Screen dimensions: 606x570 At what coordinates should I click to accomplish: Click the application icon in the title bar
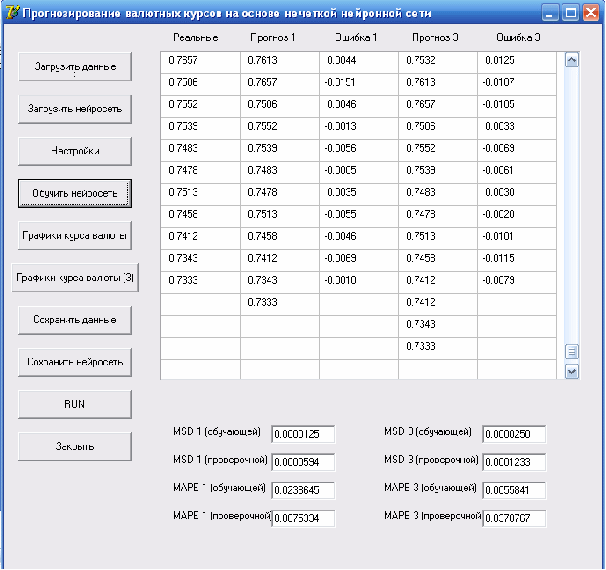(12, 13)
